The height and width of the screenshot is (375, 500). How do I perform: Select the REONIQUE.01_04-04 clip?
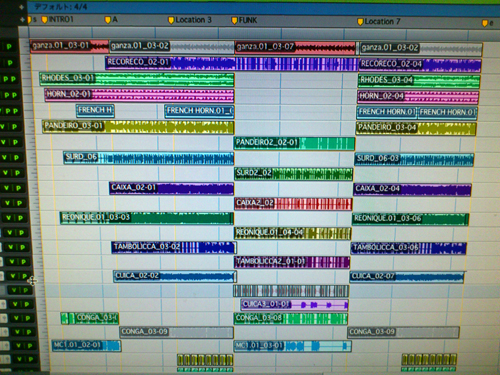[293, 233]
